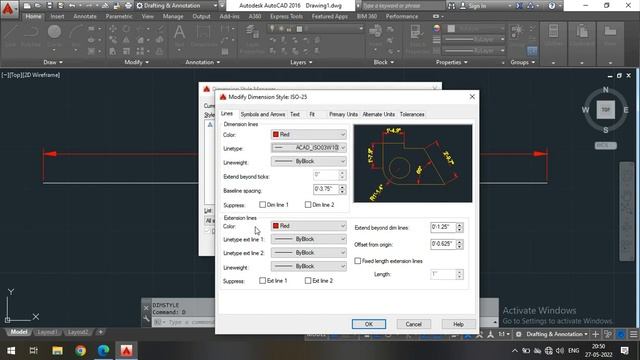Switch to Alternate Units tab
Screen dimensions: 640x360
coord(379,114)
